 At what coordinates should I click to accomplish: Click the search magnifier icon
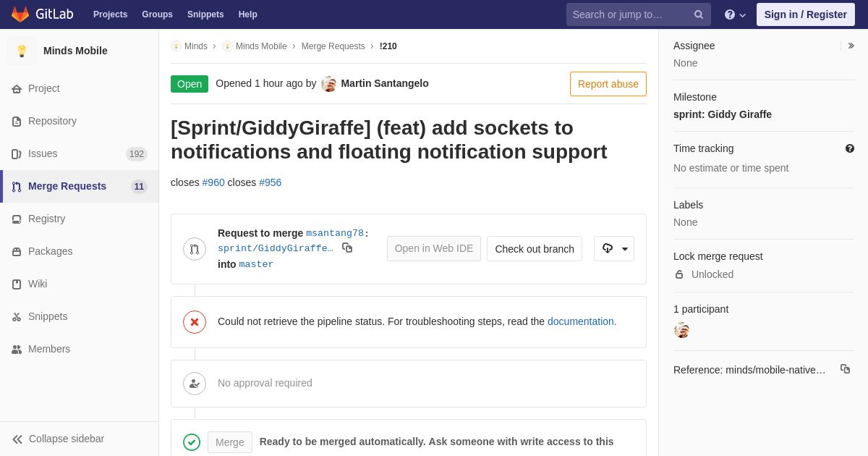tap(699, 14)
